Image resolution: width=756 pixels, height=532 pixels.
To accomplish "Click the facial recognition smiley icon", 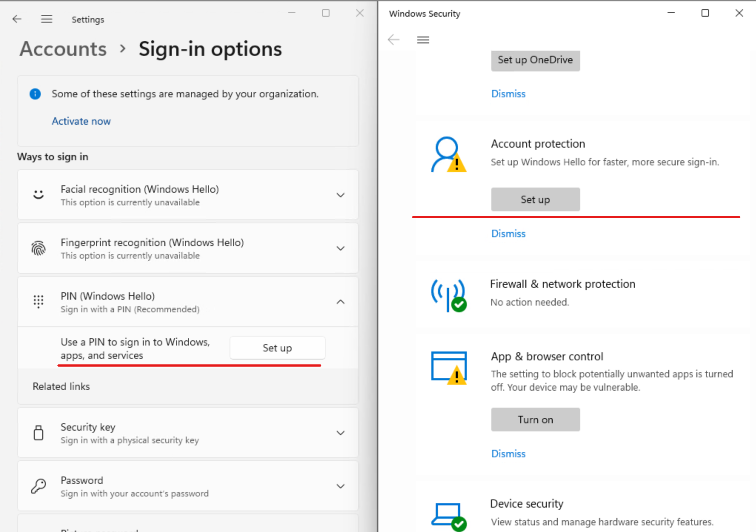I will point(39,195).
